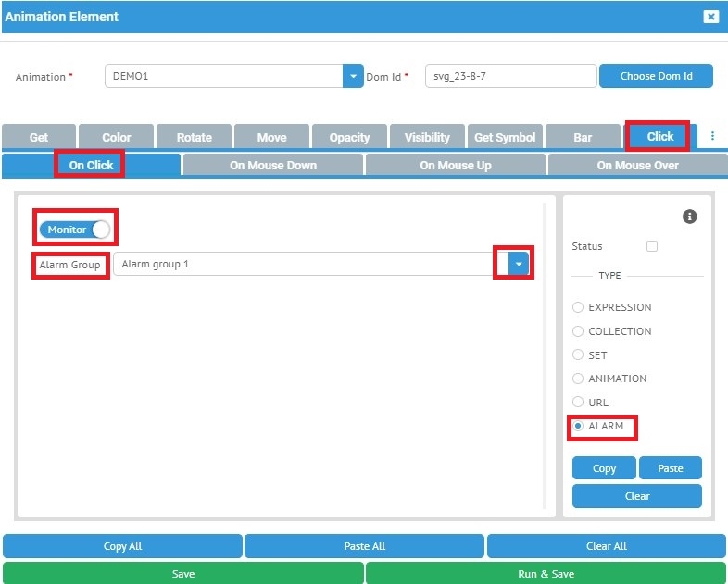Click the Clear All button

click(606, 546)
